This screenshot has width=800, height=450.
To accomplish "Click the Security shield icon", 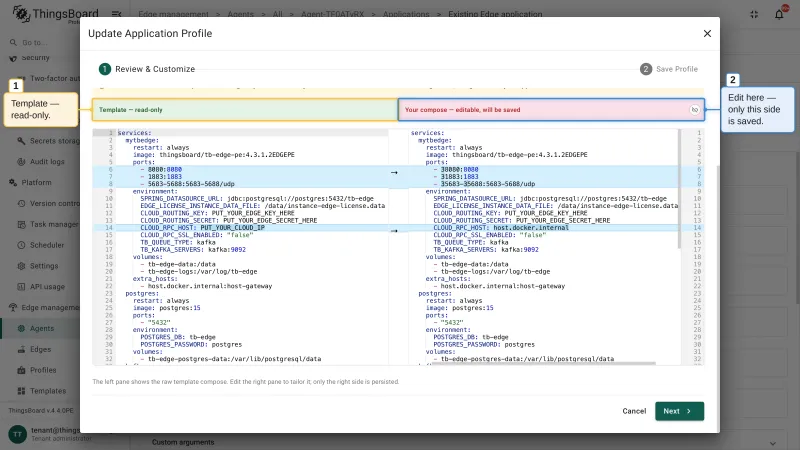I will point(13,58).
